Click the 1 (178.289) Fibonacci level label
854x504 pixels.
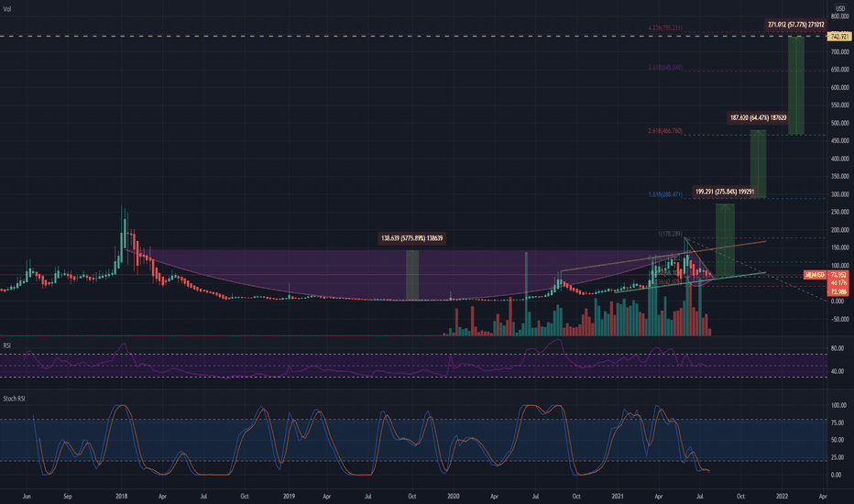pos(670,234)
